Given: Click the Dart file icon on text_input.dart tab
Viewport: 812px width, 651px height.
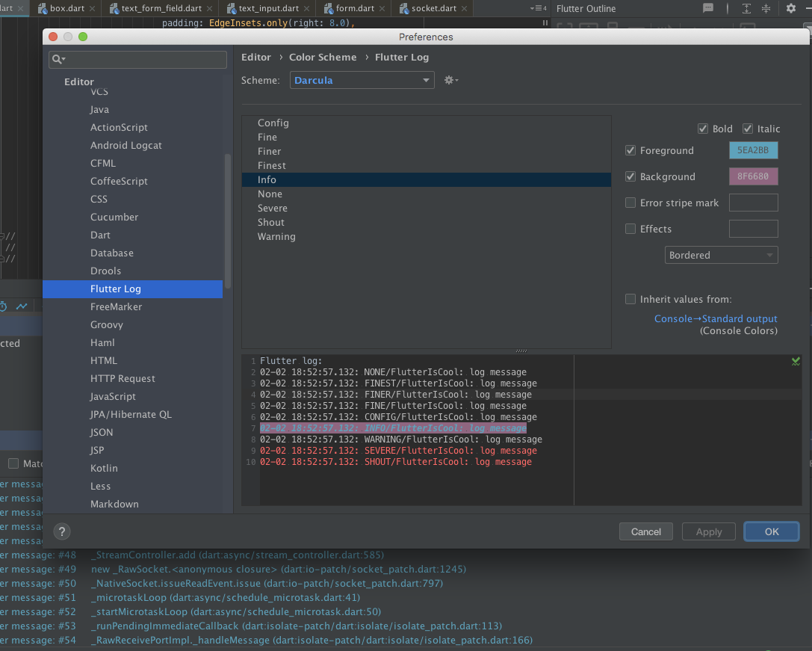Looking at the screenshot, I should click(x=231, y=8).
